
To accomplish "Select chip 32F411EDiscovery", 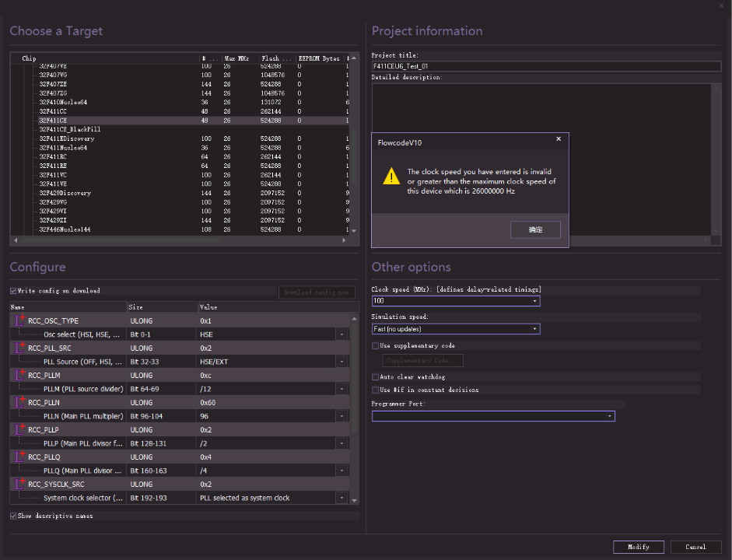I will pos(67,138).
